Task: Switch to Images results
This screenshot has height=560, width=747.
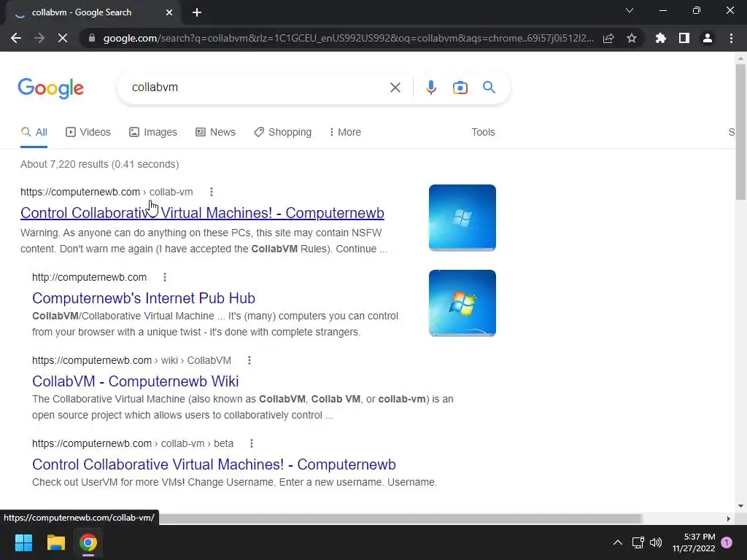Action: point(153,133)
